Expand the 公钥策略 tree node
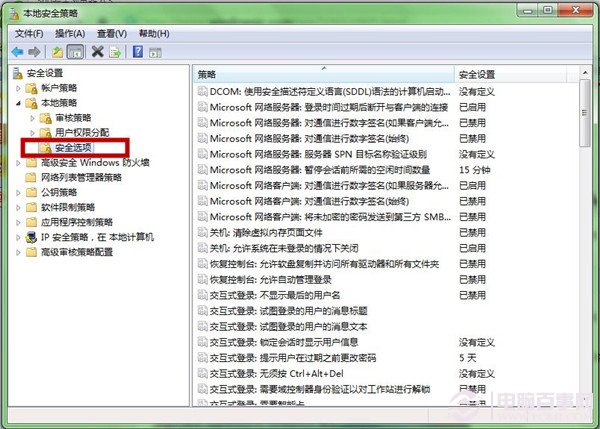Screen dimensions: 600x429 tap(18, 193)
